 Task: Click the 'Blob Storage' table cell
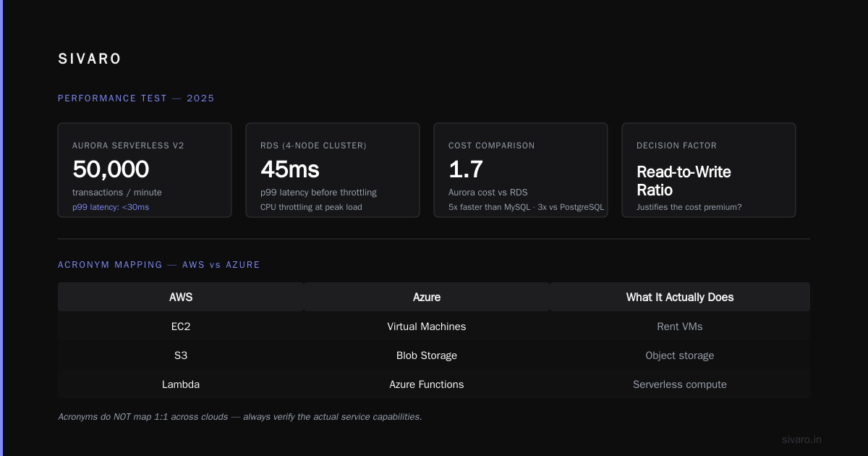tap(427, 355)
